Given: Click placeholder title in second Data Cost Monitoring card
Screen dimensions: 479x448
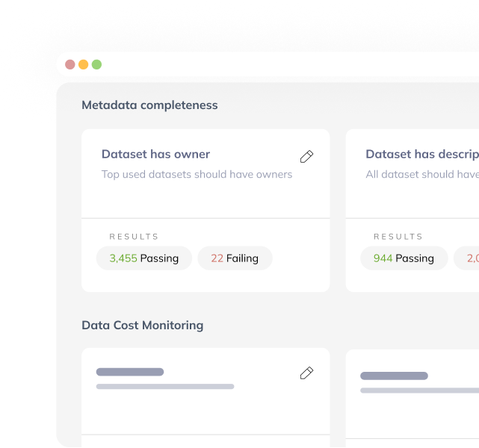Looking at the screenshot, I should click(394, 376).
